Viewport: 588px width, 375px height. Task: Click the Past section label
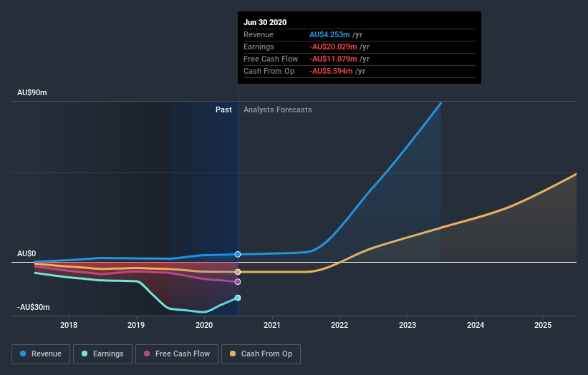coord(223,109)
